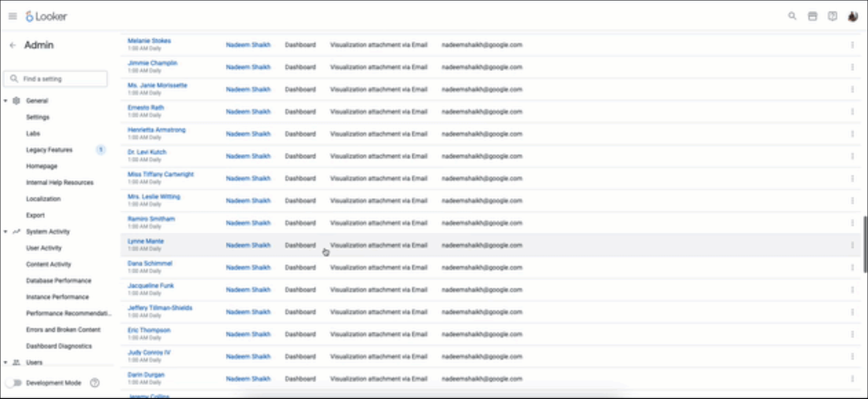Open three-dot menu for Melanie Stokes row
Screen dimensions: 868x399
[852, 45]
